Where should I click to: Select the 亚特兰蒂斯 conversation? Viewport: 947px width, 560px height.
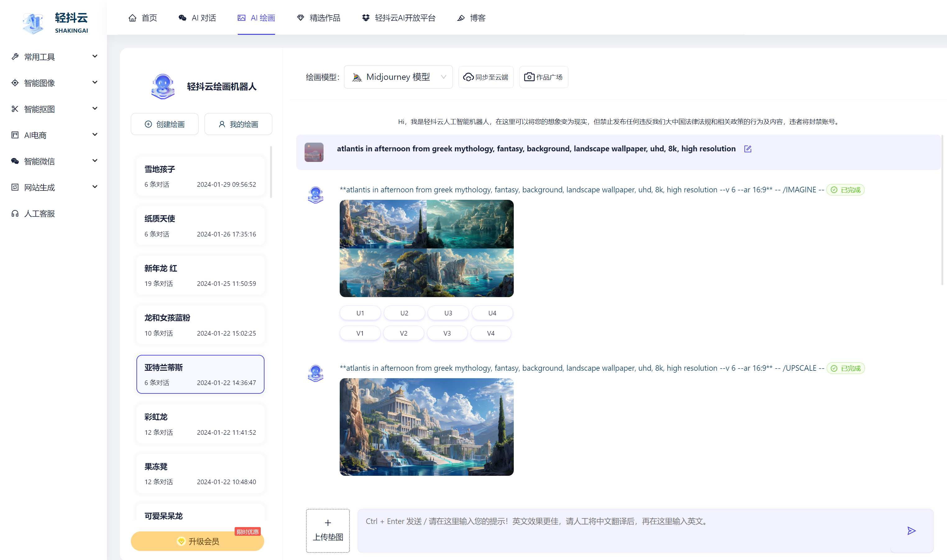coord(200,374)
